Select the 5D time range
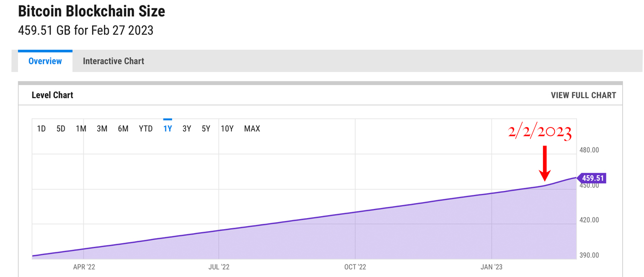 [x=61, y=128]
